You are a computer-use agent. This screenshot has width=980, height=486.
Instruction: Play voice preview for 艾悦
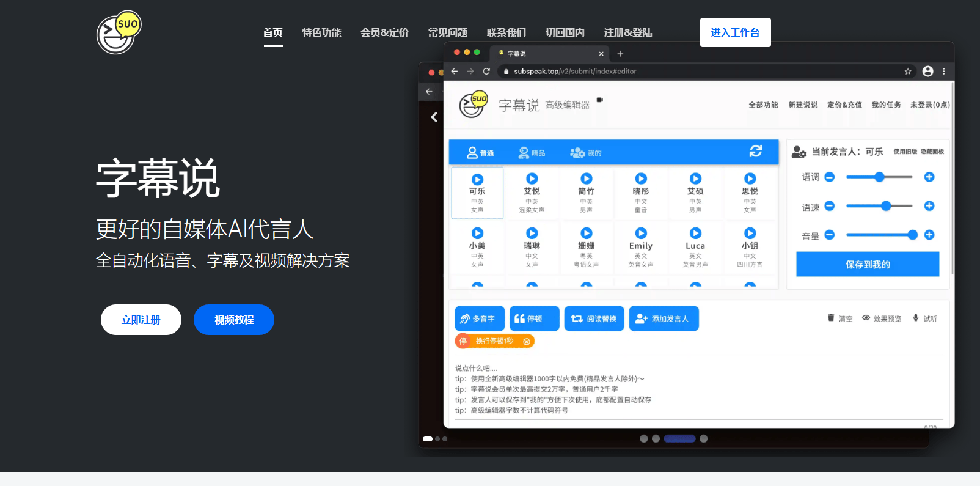tap(532, 179)
